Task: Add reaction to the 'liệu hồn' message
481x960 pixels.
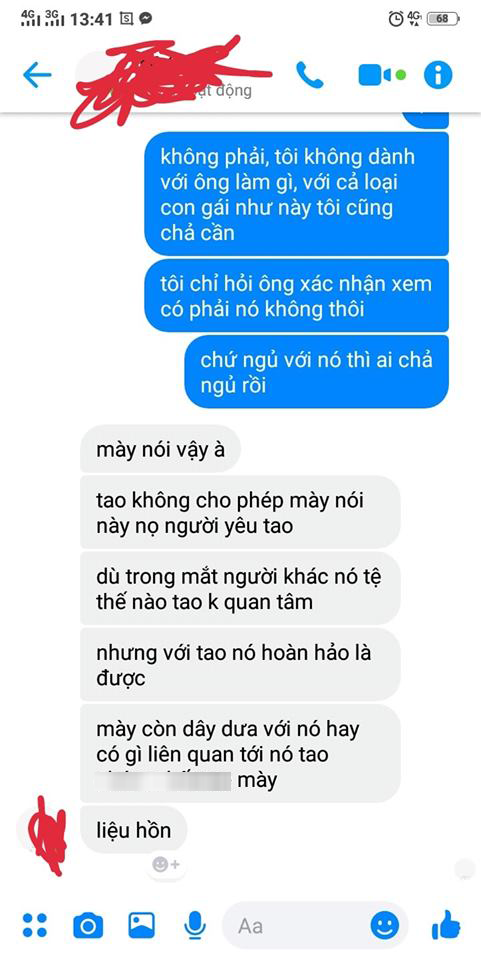Action: pos(166,864)
